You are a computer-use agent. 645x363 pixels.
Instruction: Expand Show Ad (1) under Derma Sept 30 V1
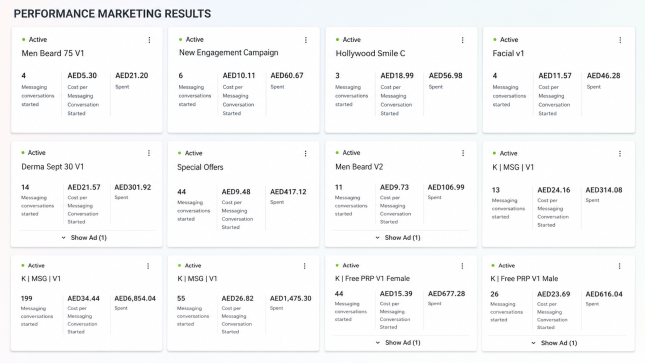pos(84,237)
